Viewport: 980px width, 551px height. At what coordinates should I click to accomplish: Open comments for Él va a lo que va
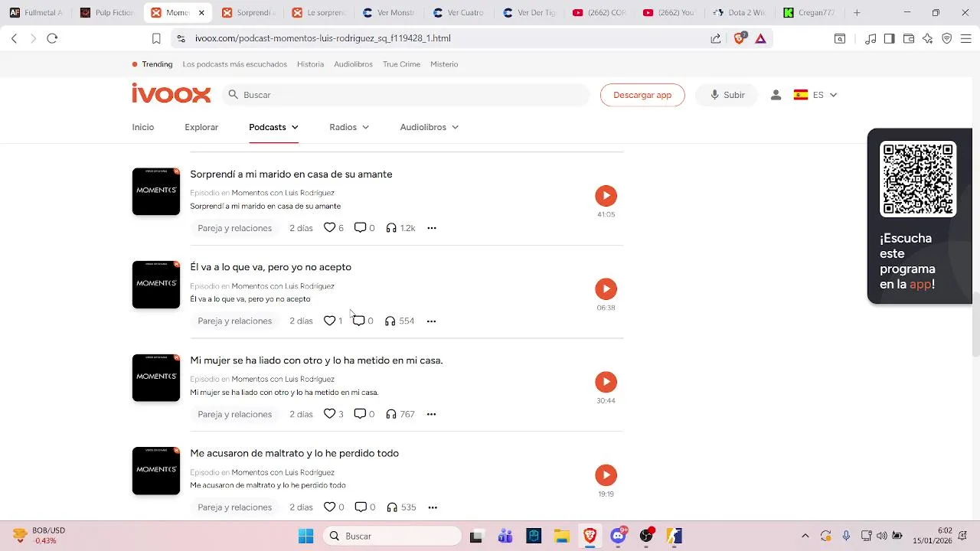(358, 321)
